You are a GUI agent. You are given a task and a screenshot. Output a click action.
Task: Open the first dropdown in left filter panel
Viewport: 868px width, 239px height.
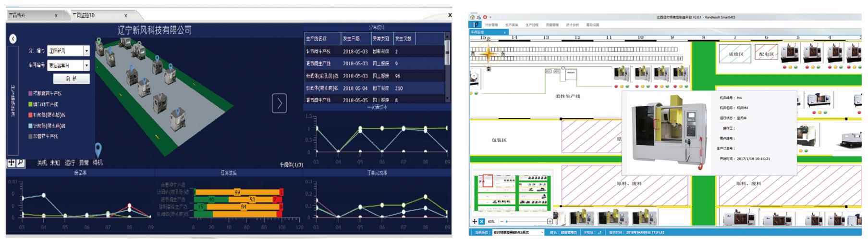[86, 50]
